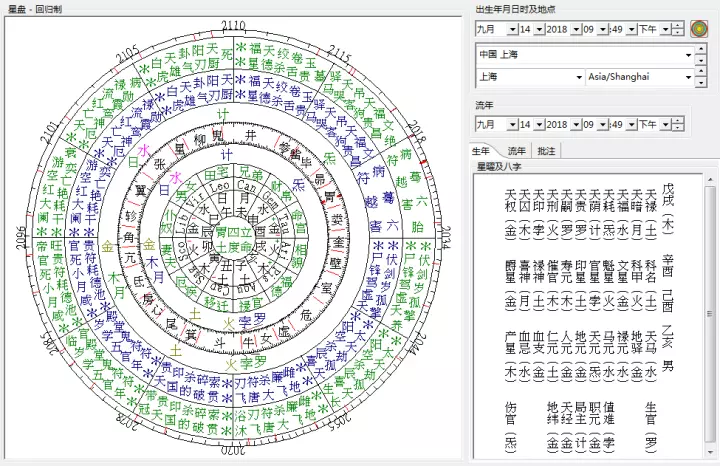Click the round target icon beside birth date

[698, 29]
